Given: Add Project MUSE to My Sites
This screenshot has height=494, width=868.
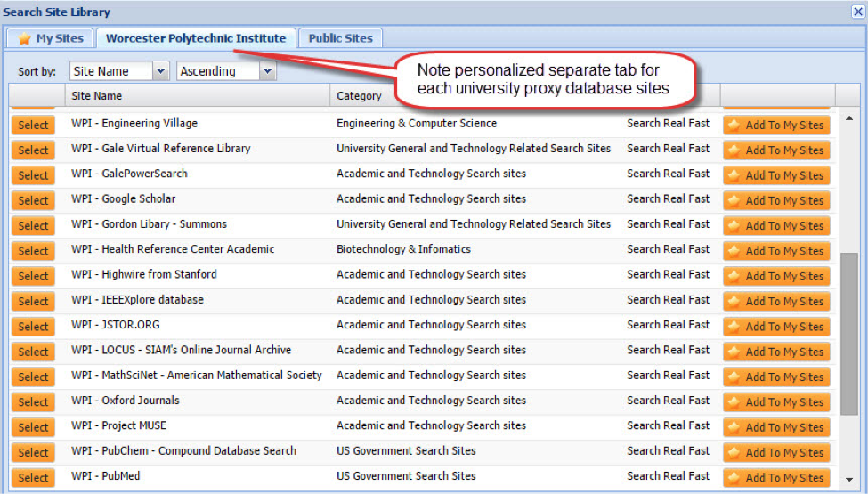Looking at the screenshot, I should [x=776, y=427].
